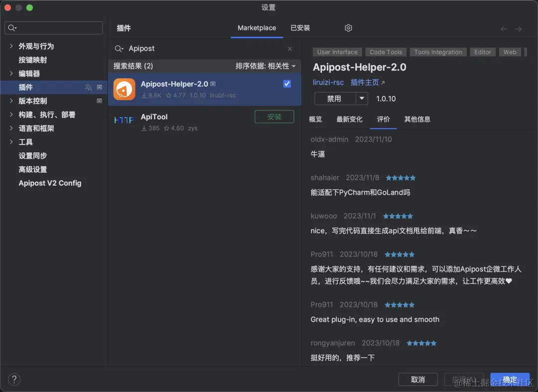Select Apipost V2 Config in sidebar

tap(50, 183)
